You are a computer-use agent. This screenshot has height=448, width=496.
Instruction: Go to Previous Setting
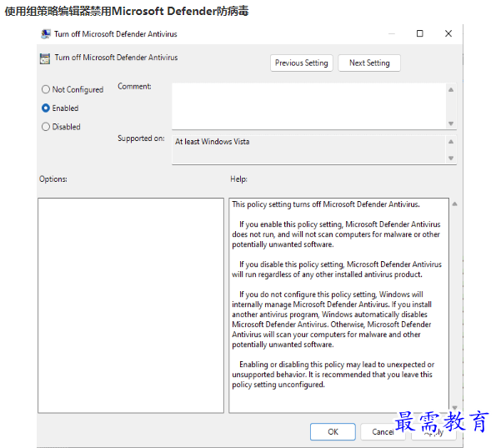(302, 63)
